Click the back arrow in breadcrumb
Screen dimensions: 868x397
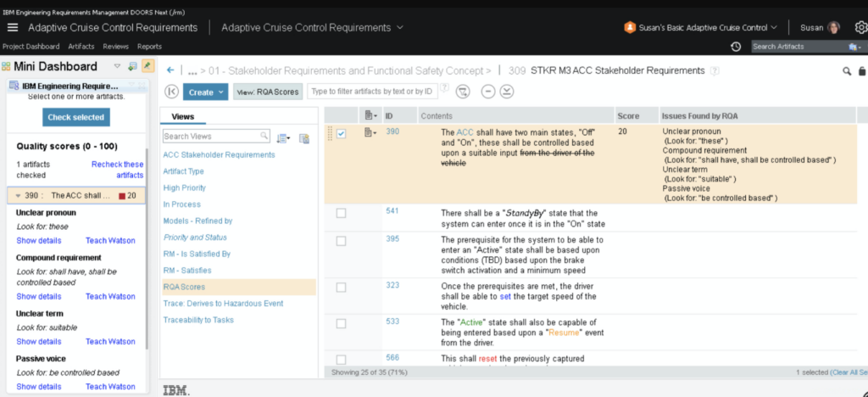[x=170, y=70]
